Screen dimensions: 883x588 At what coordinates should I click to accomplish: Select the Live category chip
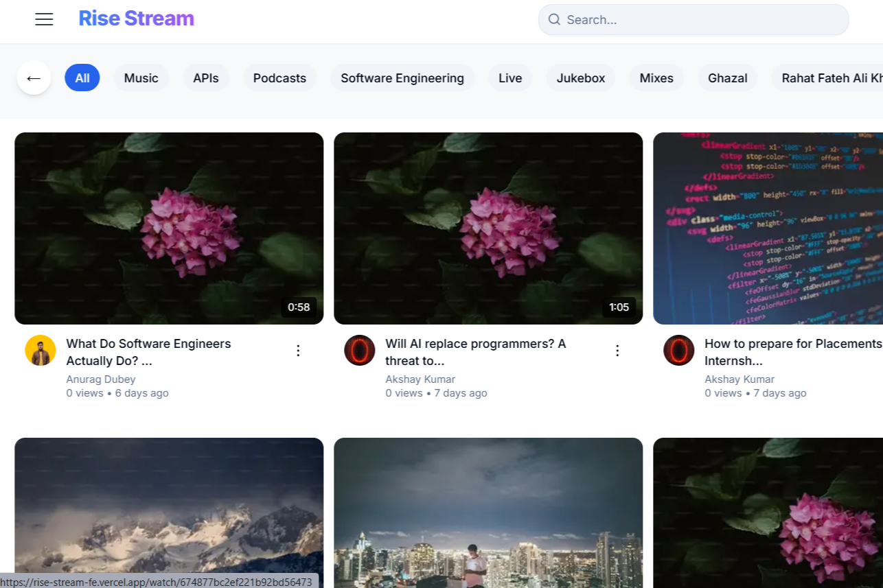(510, 78)
